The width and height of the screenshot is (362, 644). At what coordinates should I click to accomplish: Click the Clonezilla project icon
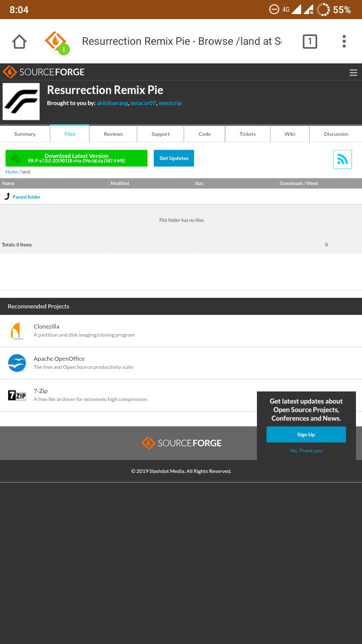point(17,331)
